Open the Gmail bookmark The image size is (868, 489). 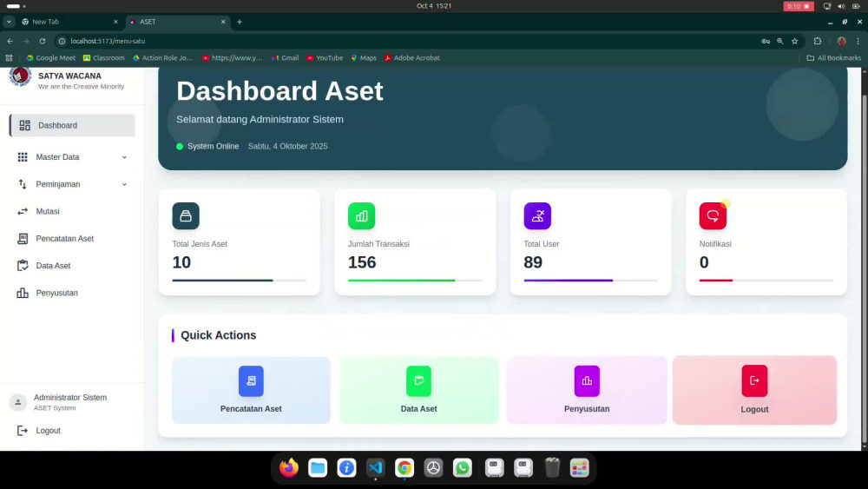click(x=285, y=57)
